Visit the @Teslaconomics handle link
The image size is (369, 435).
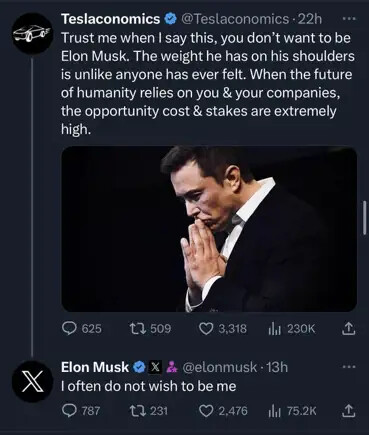click(x=235, y=19)
